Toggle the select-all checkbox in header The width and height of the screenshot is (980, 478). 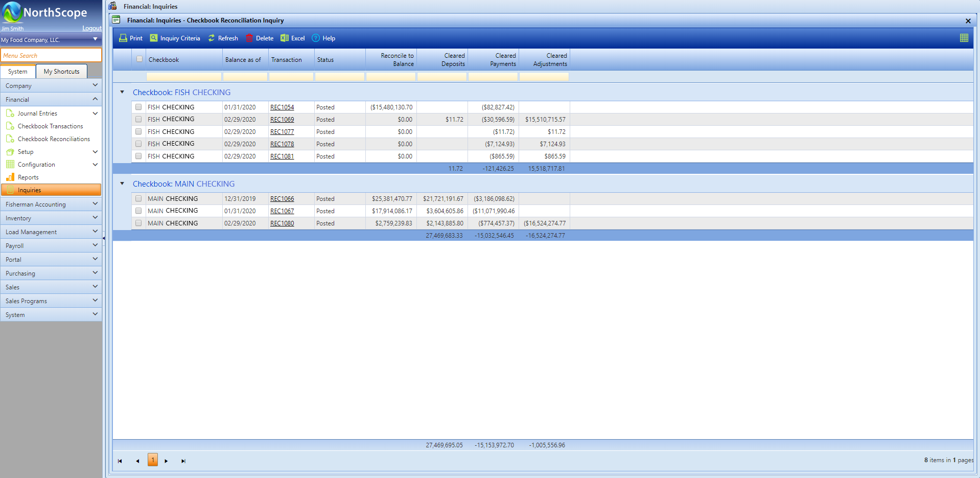pos(139,59)
